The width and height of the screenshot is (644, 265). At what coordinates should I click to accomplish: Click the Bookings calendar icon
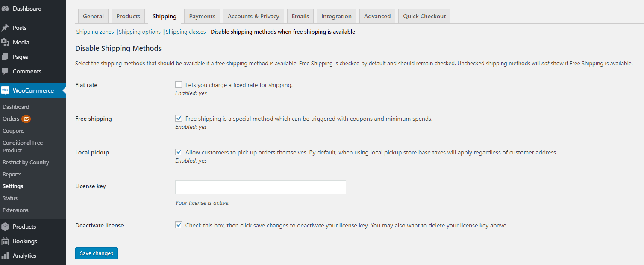pyautogui.click(x=5, y=241)
